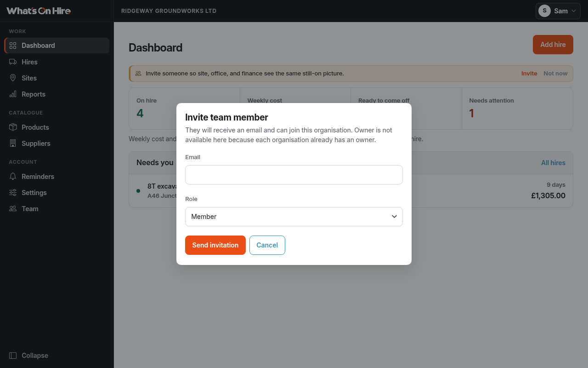
Task: Click the What's On Hire logo
Action: [39, 11]
